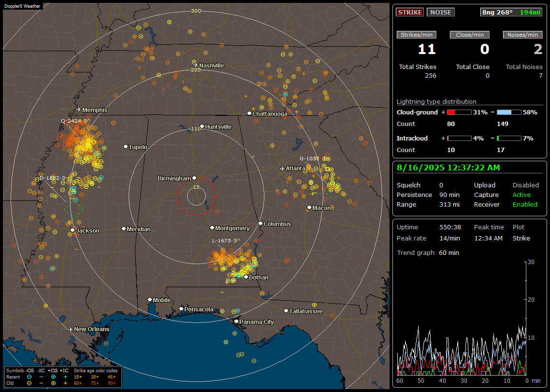Click the Squelch value 0
Screen dimensions: 550x392
pyautogui.click(x=441, y=185)
